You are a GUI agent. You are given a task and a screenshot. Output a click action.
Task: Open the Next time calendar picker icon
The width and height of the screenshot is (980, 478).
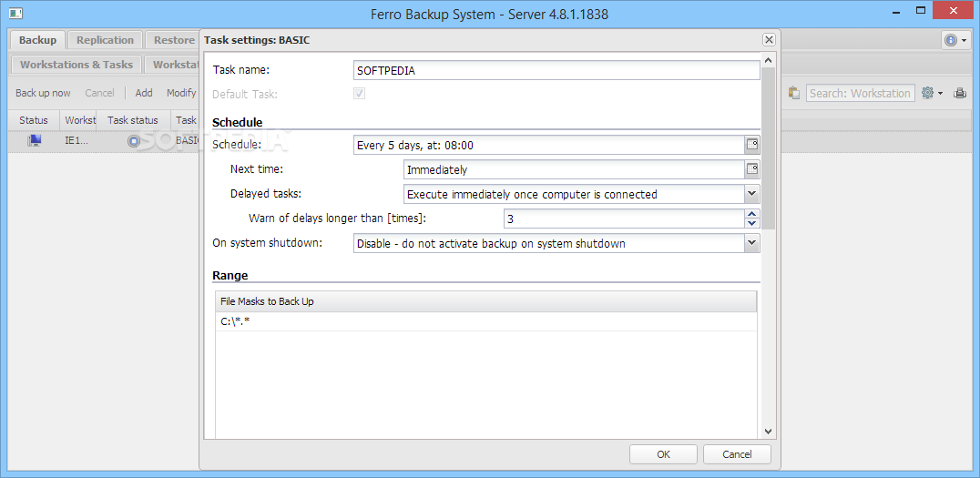coord(752,169)
